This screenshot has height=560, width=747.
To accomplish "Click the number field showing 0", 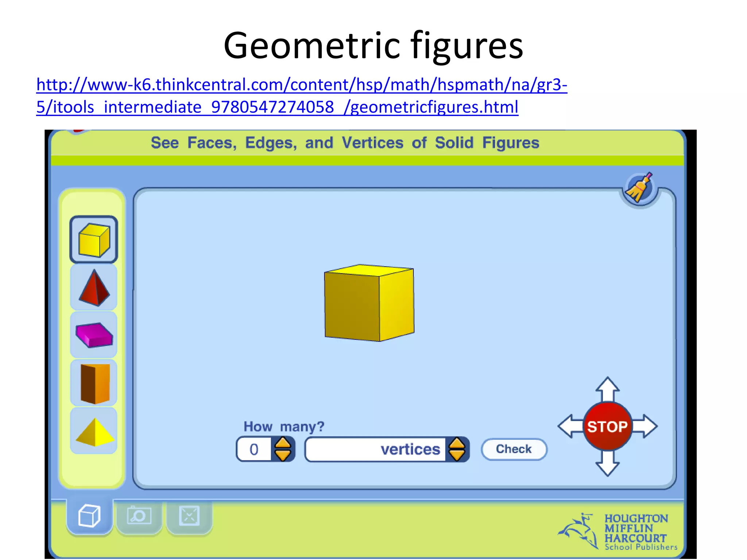I will 254,450.
